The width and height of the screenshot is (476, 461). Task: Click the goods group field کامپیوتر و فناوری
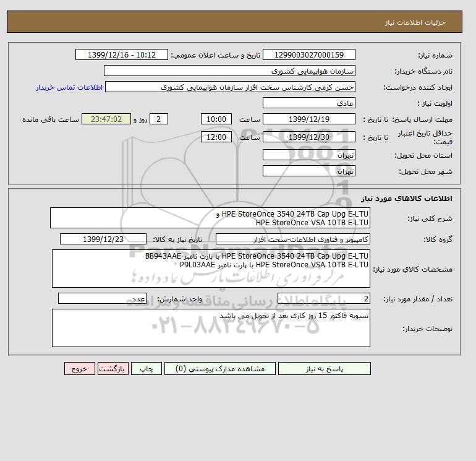pyautogui.click(x=292, y=239)
